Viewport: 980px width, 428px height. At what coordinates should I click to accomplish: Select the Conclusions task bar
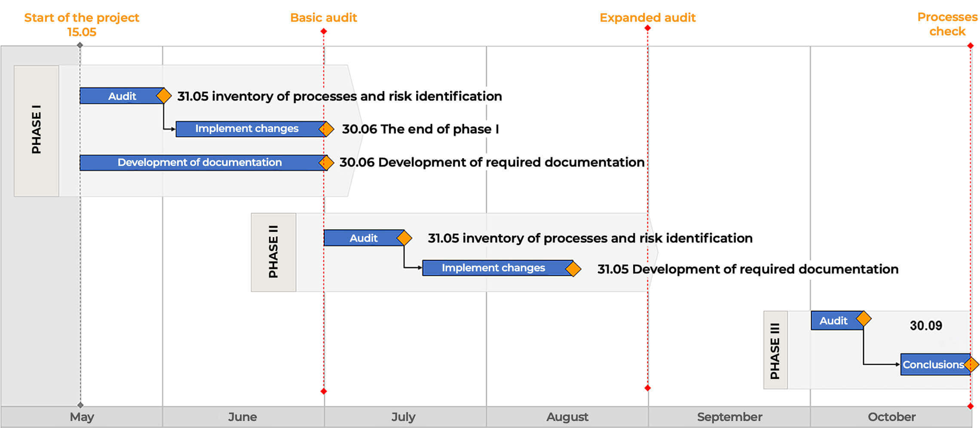click(932, 365)
